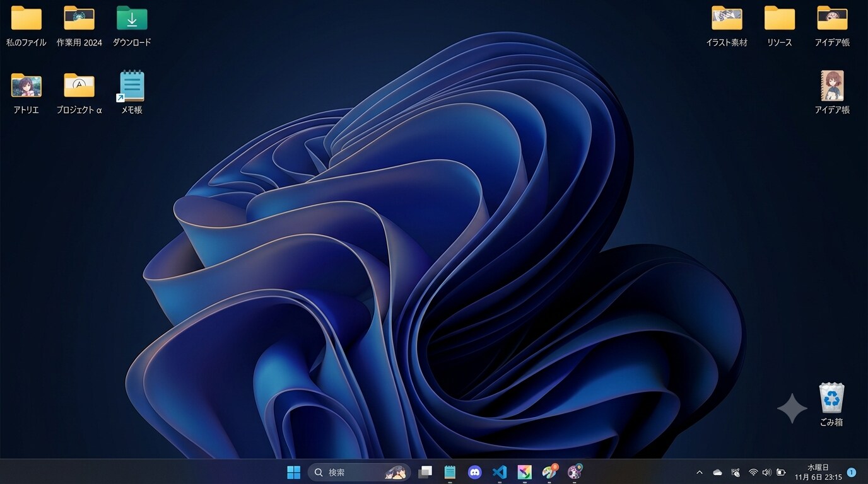The width and height of the screenshot is (868, 484).
Task: Open the ダウンロード green folder
Action: (x=132, y=18)
